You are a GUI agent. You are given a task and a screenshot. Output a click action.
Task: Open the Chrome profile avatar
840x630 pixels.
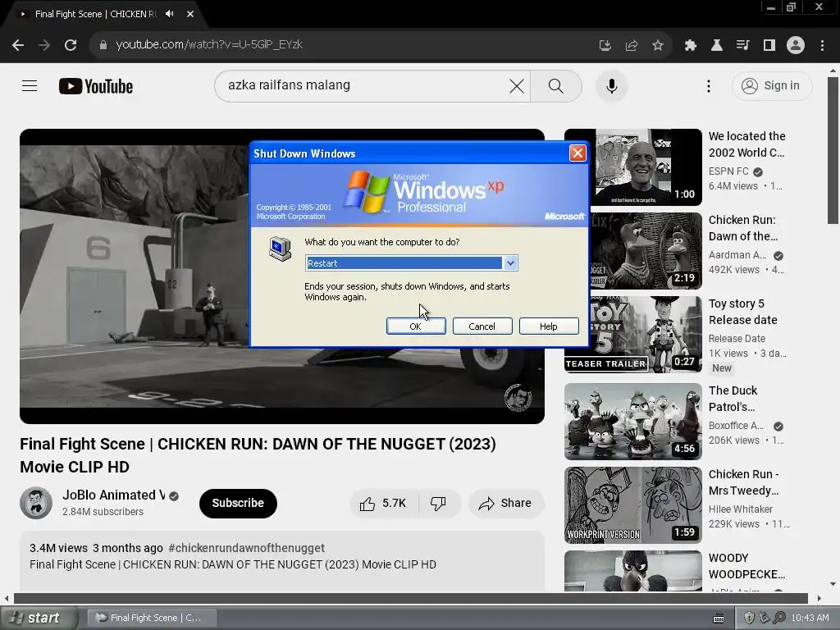(x=796, y=46)
